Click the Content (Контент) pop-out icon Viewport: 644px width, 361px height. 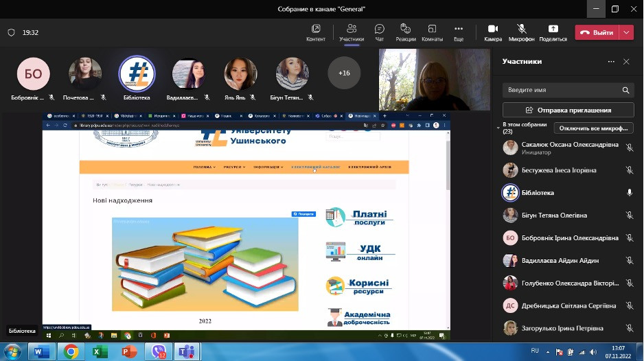pyautogui.click(x=316, y=29)
